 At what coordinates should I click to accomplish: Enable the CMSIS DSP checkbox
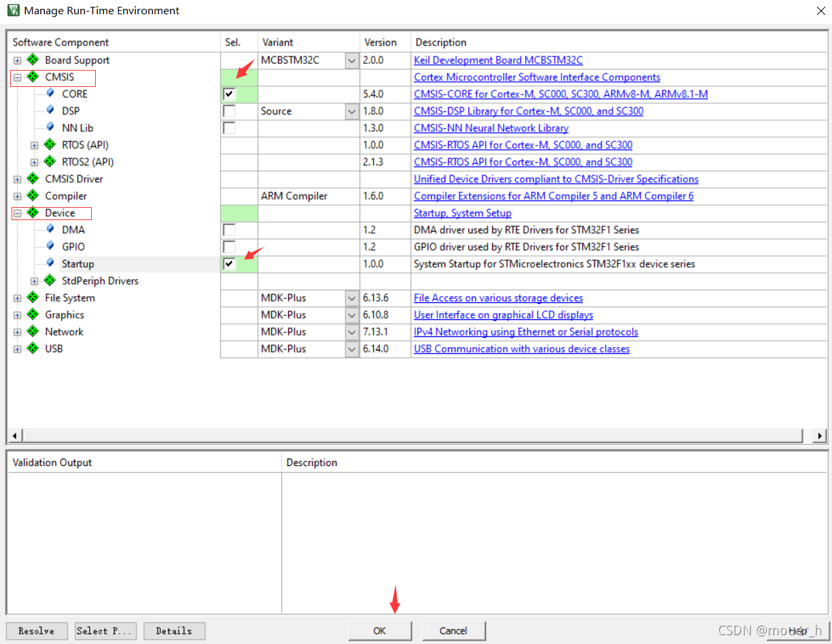click(229, 111)
